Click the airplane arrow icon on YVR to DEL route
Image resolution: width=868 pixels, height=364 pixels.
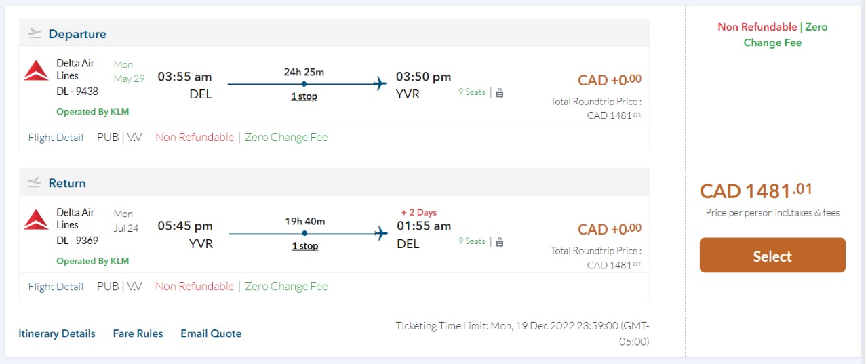point(381,233)
